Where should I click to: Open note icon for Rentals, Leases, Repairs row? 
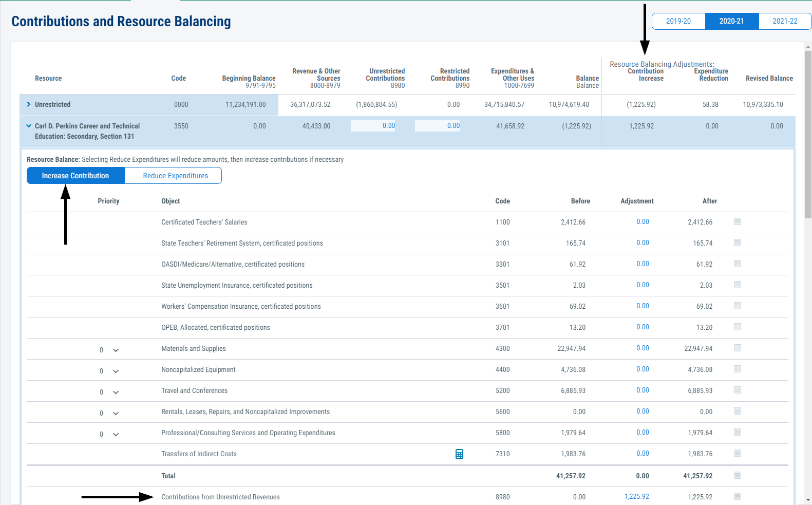(738, 411)
